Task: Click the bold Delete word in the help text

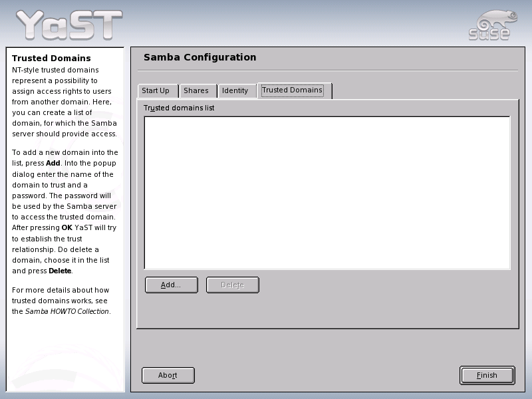Action: pyautogui.click(x=60, y=271)
